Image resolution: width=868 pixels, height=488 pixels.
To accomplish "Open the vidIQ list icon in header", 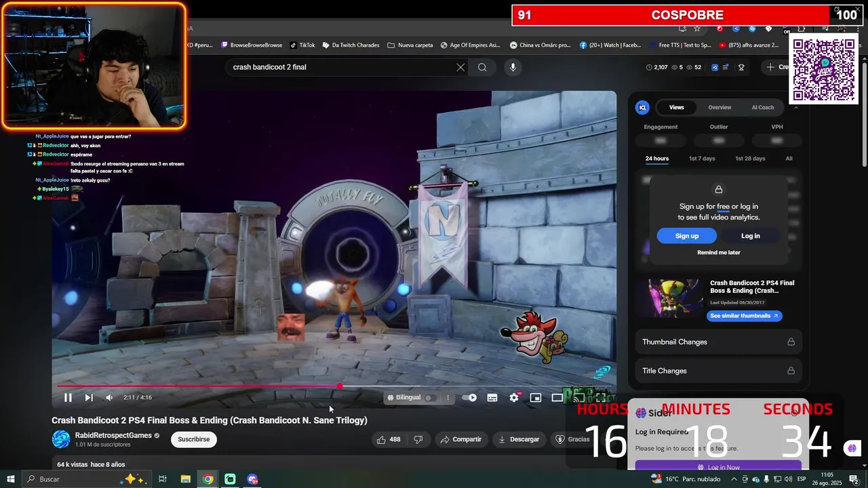I will (x=726, y=67).
